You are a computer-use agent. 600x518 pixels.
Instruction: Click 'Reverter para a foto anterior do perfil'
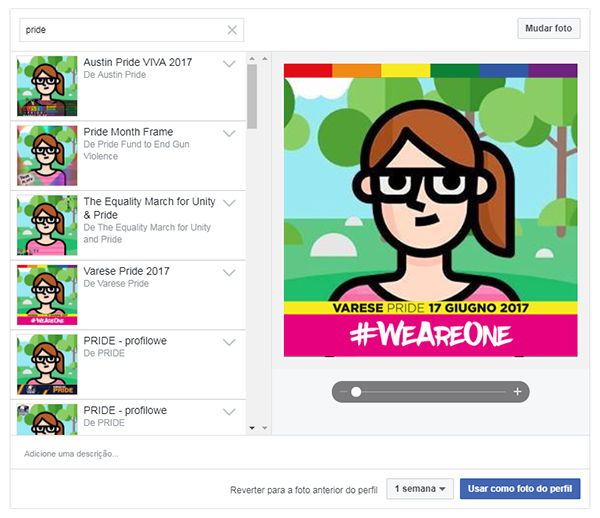pyautogui.click(x=304, y=490)
